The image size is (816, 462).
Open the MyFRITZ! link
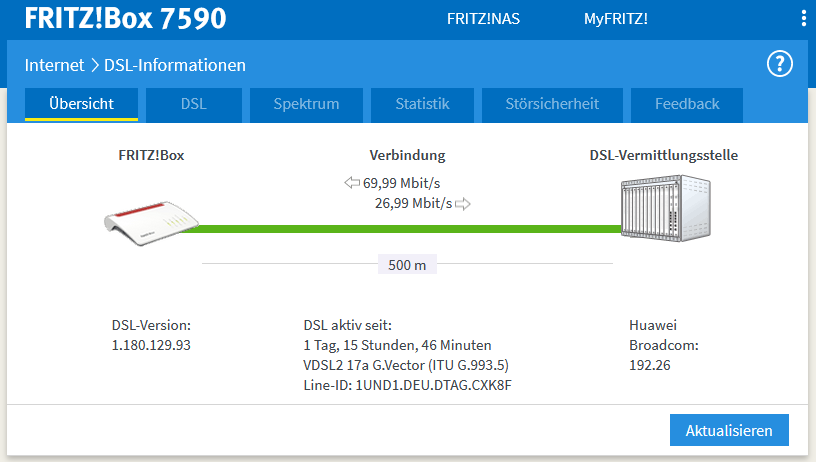pos(616,19)
